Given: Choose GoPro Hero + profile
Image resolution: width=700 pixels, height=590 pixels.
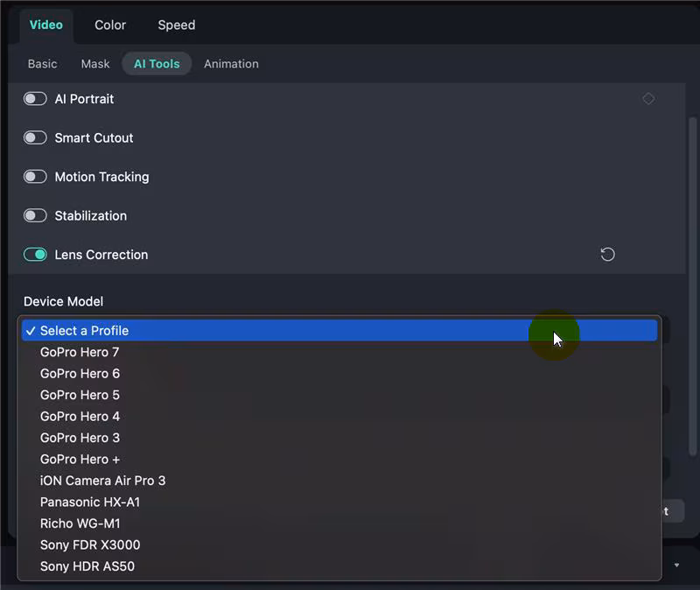Looking at the screenshot, I should click(x=339, y=460).
